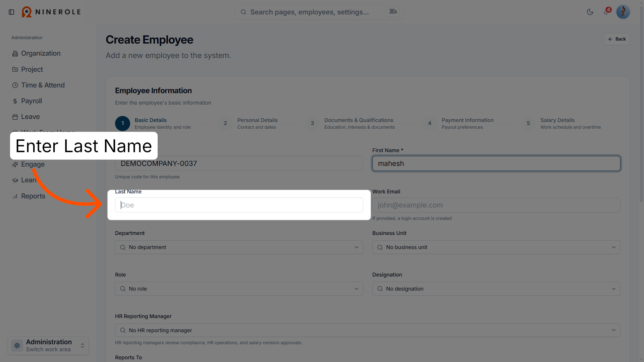The width and height of the screenshot is (644, 362).
Task: Open the Administration work area switcher
Action: coord(48,346)
